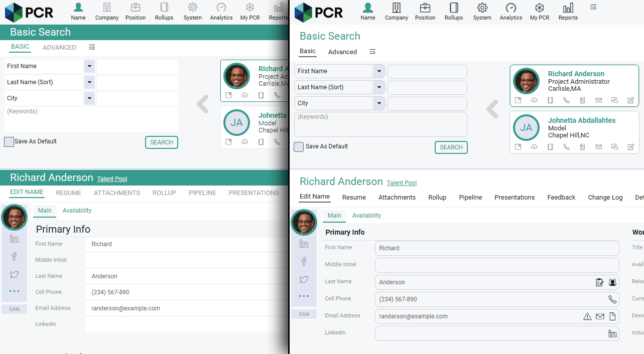Open the First Name dropdown in the right-hand search
Screen dimensions: 644x354
pyautogui.click(x=379, y=71)
